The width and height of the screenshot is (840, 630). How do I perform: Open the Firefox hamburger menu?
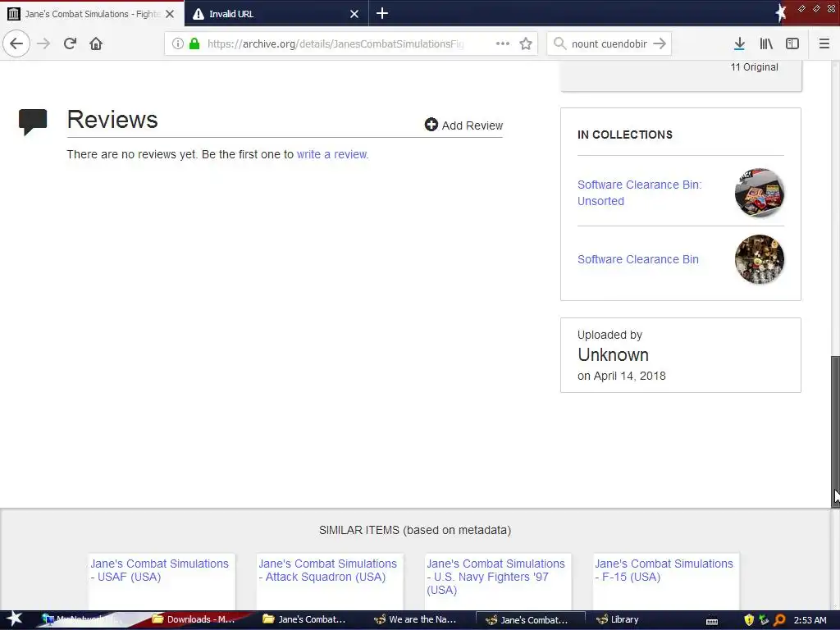[x=824, y=43]
